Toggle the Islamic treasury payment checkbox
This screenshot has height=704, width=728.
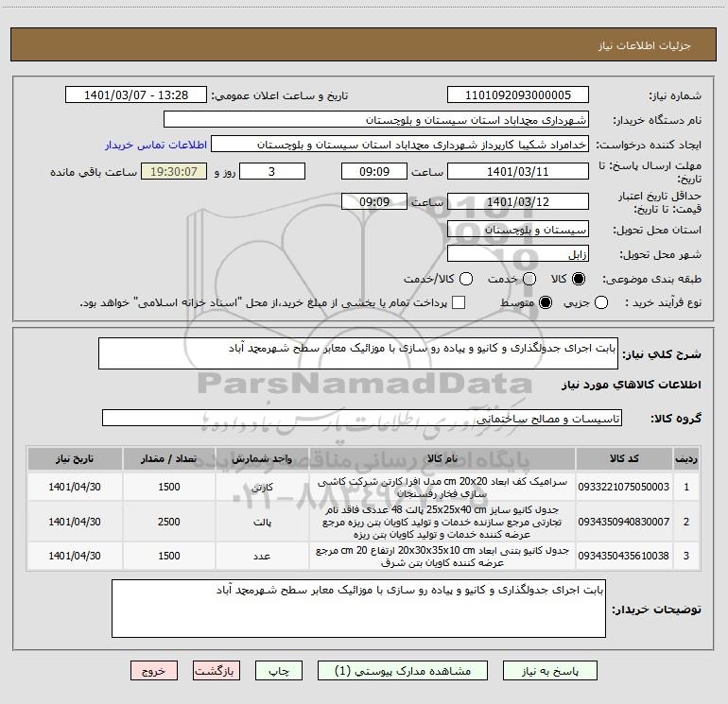click(x=459, y=302)
